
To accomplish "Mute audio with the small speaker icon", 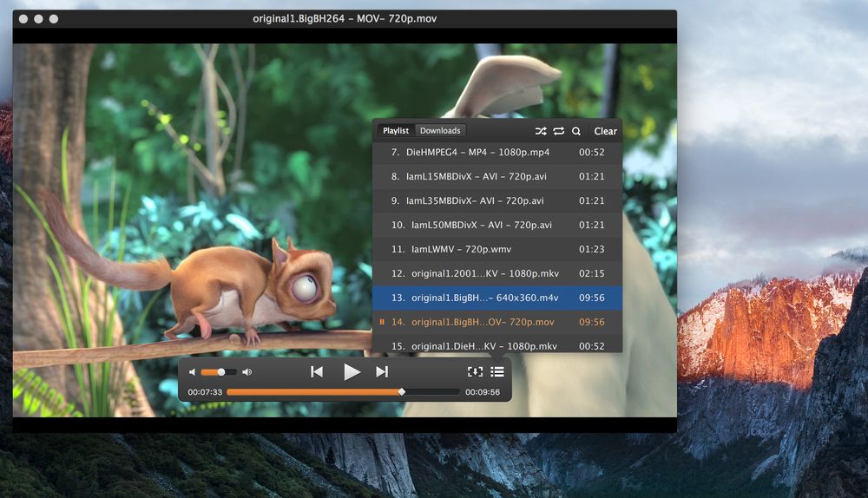I will pos(192,372).
